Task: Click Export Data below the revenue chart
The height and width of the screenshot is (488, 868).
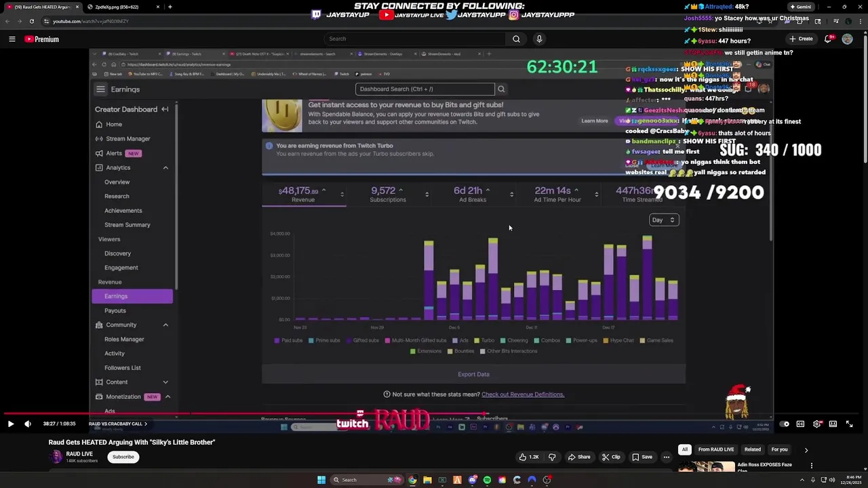Action: click(x=473, y=374)
